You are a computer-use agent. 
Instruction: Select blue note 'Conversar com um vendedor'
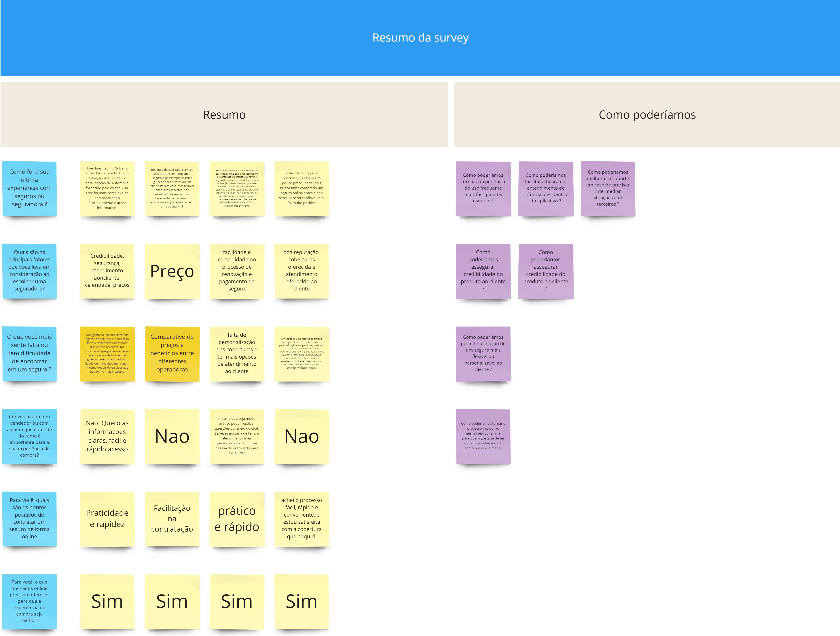click(x=30, y=436)
